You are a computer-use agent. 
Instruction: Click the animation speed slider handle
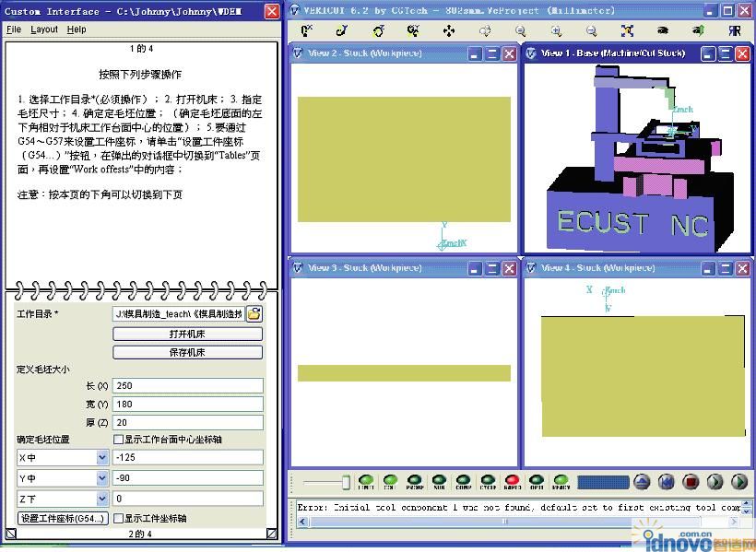point(347,482)
